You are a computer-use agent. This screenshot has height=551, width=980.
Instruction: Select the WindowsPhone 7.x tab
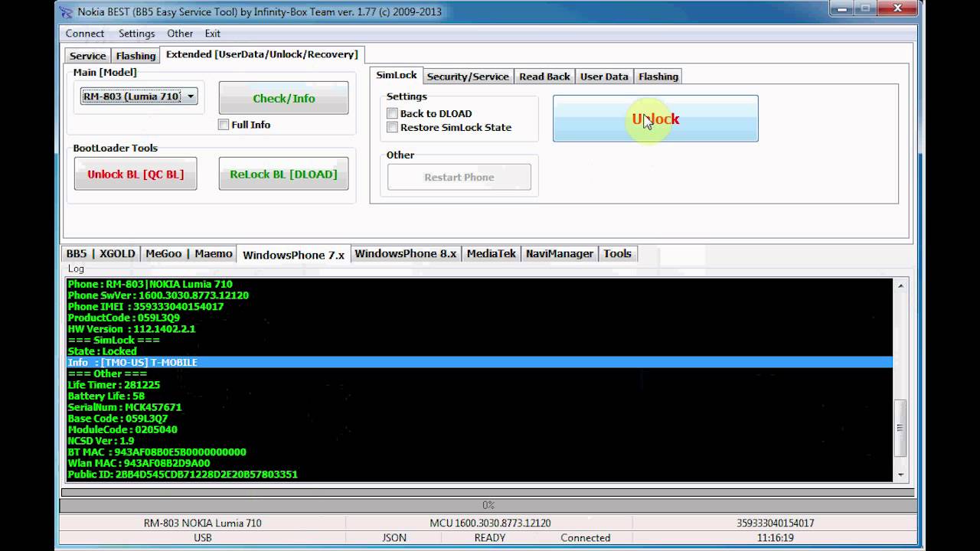click(x=293, y=254)
